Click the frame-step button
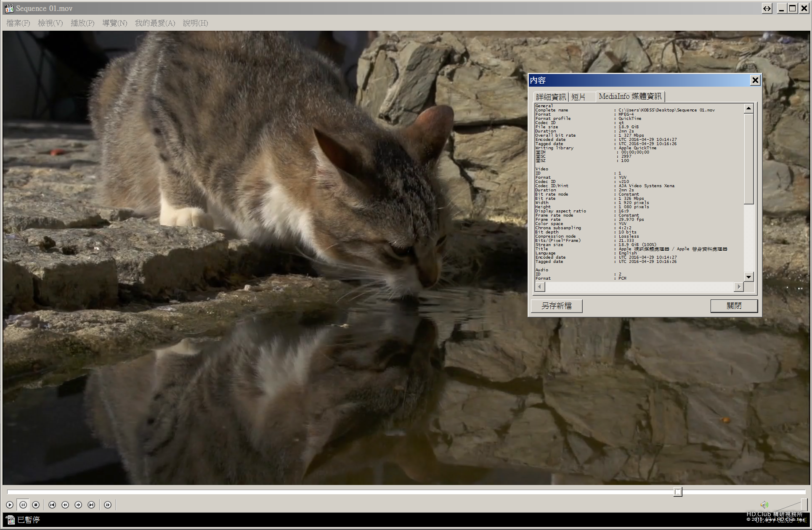Image resolution: width=812 pixels, height=530 pixels. click(108, 505)
